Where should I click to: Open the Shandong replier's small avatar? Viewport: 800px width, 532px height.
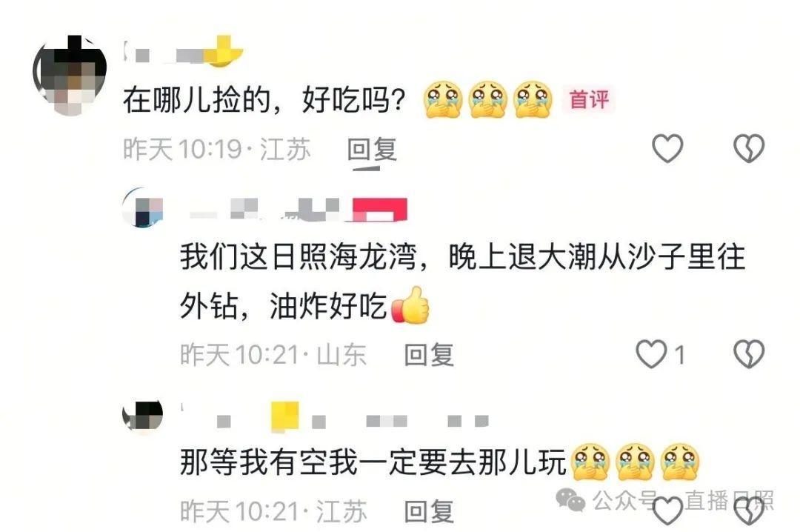(143, 207)
